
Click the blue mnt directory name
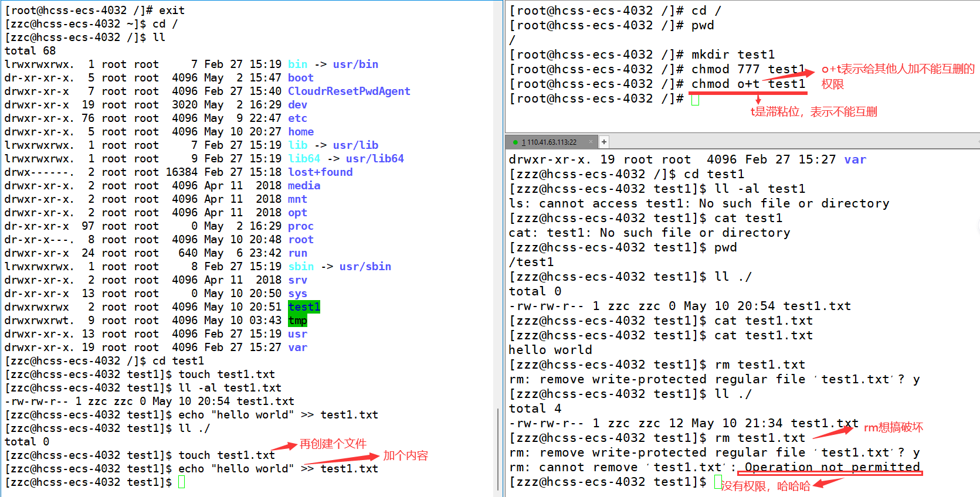click(x=297, y=199)
